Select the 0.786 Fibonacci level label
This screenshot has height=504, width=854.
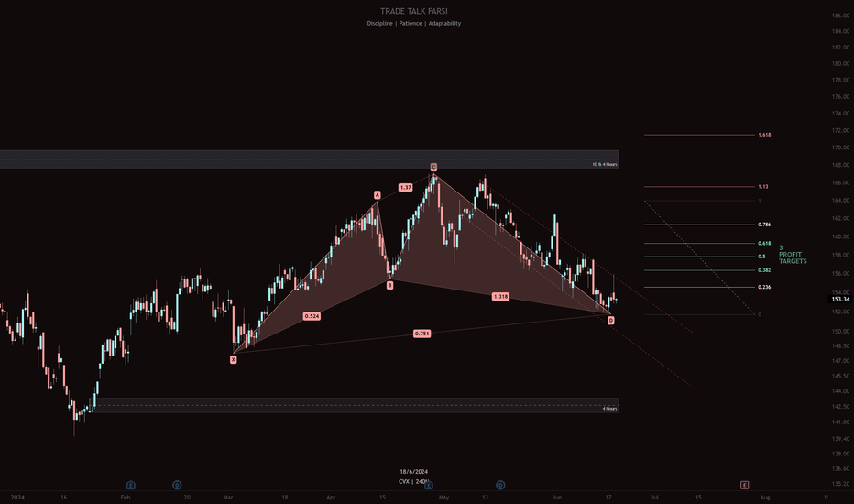coord(764,225)
